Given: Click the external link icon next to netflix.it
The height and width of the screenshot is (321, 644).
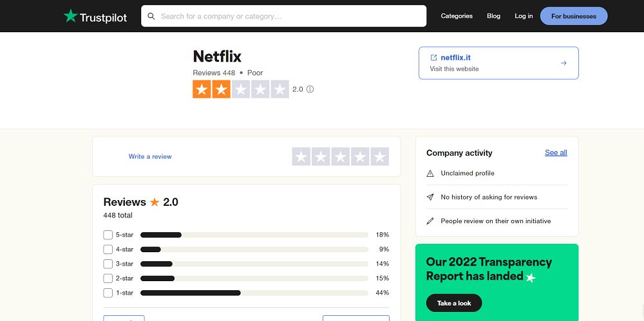Looking at the screenshot, I should pos(433,57).
